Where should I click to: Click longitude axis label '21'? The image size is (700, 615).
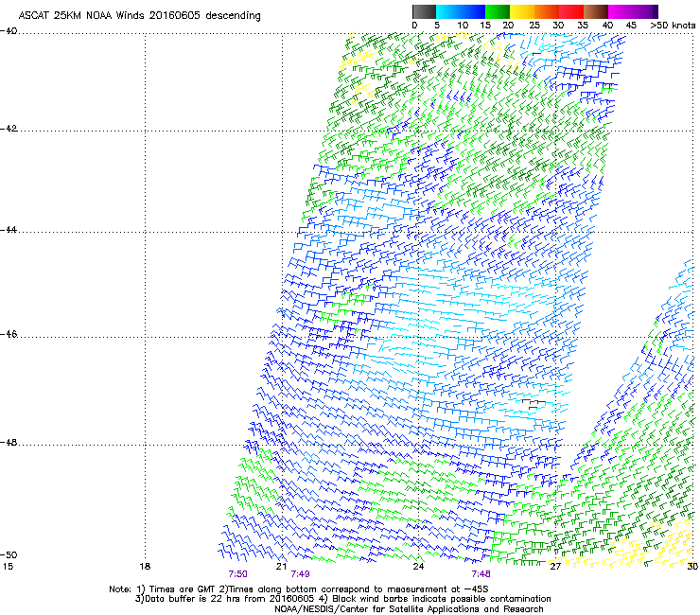point(281,567)
